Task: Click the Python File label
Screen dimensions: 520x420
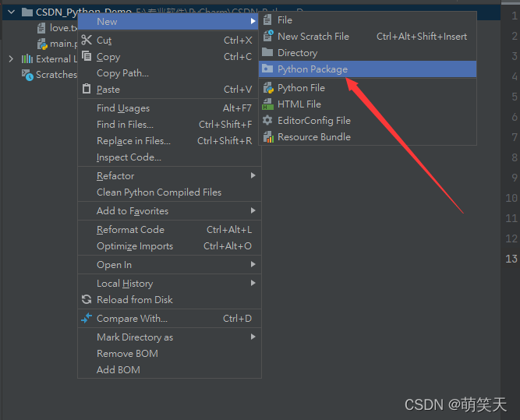Action: (301, 88)
